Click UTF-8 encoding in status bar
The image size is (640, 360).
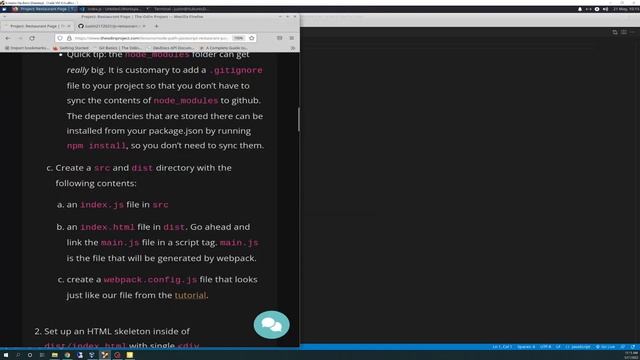(x=545, y=347)
